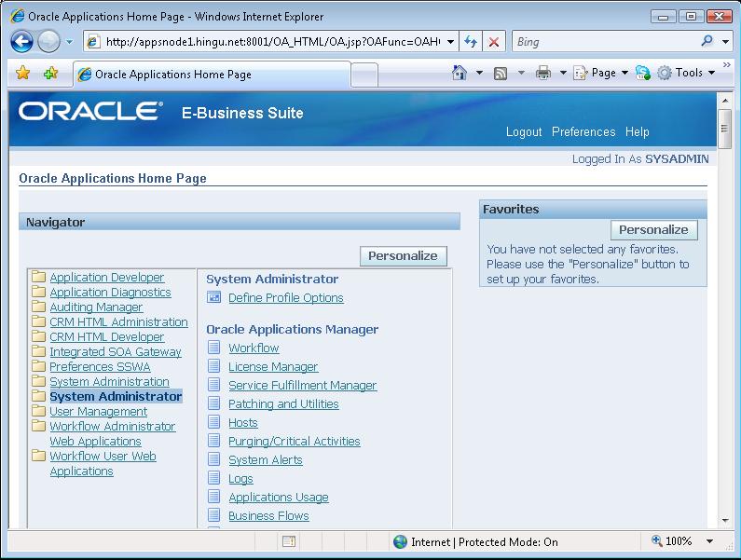Click the document icon beside Workflow
This screenshot has width=741, height=560.
pos(214,348)
